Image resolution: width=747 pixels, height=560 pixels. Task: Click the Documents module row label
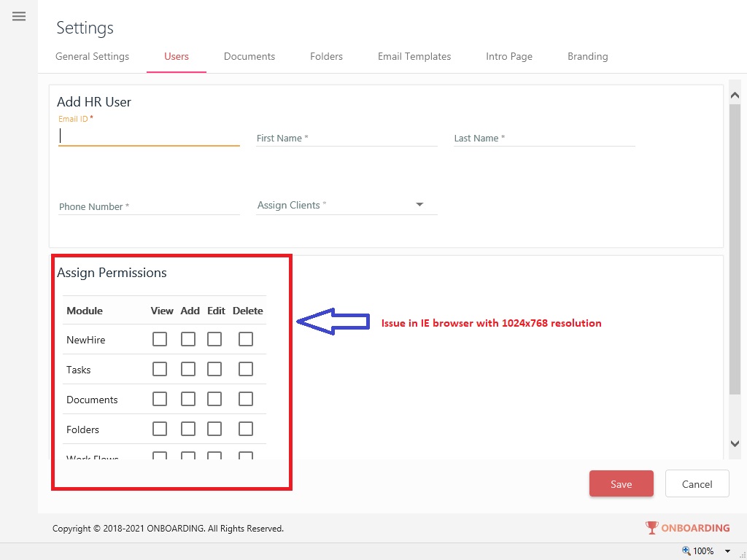coord(92,400)
